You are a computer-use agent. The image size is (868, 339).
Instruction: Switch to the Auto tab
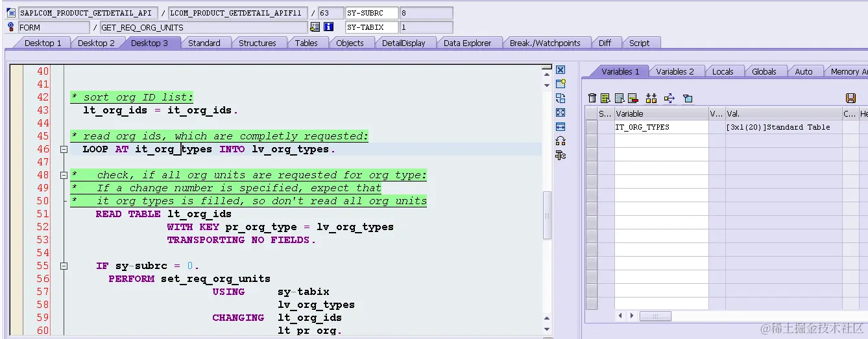(804, 71)
